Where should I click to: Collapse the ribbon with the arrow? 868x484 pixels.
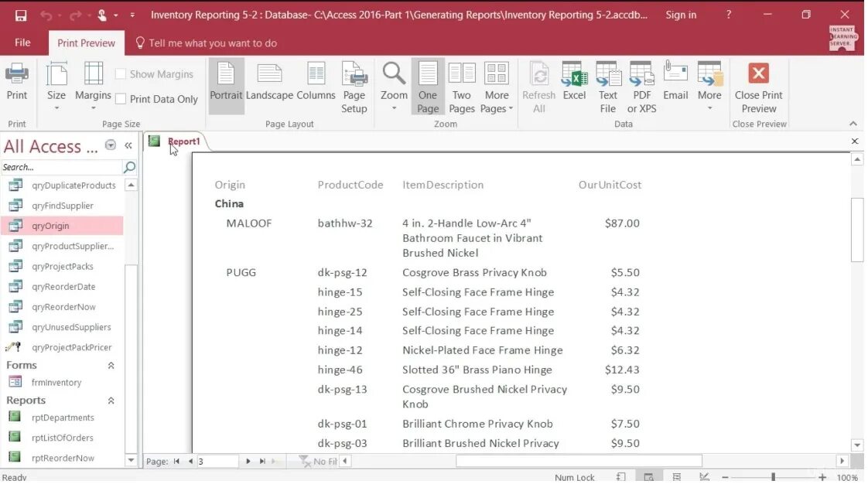click(x=853, y=124)
